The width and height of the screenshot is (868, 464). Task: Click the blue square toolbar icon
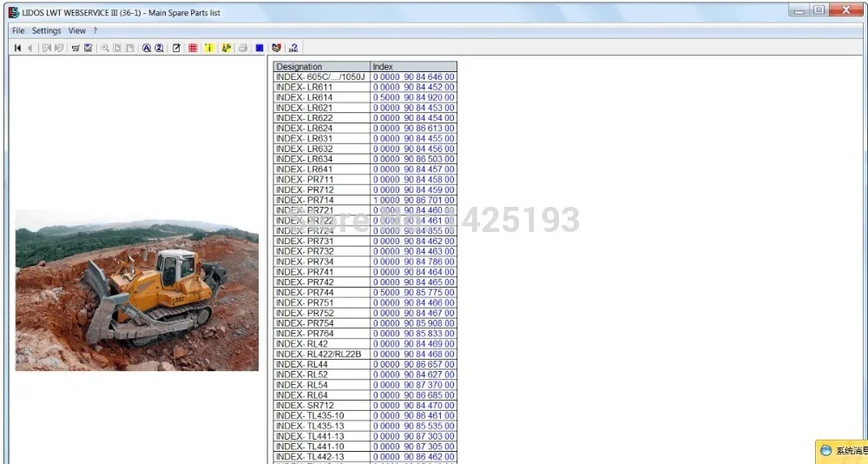(x=259, y=49)
